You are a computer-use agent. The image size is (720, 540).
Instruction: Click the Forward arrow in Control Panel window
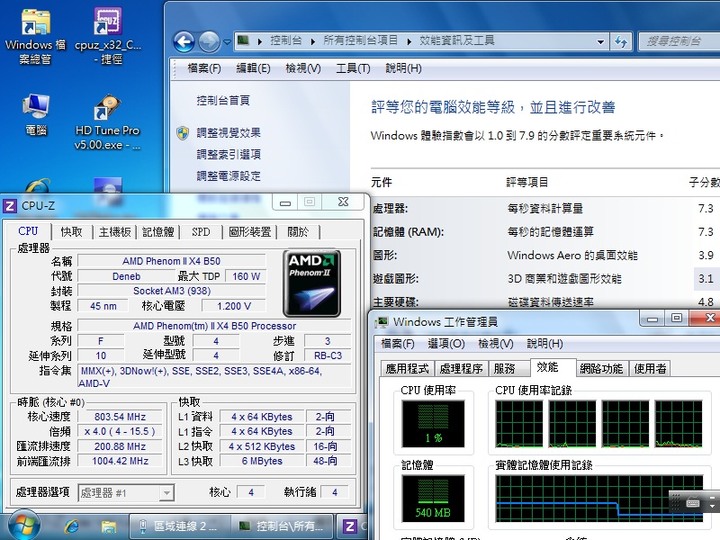[x=209, y=42]
